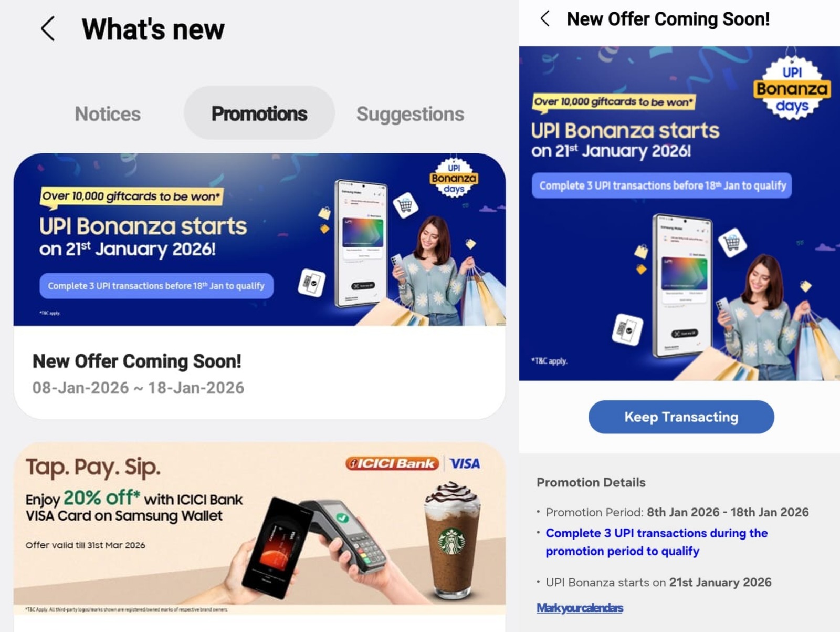The image size is (840, 632).
Task: Tap the *T&C apply text in detail banner
Action: [x=549, y=361]
